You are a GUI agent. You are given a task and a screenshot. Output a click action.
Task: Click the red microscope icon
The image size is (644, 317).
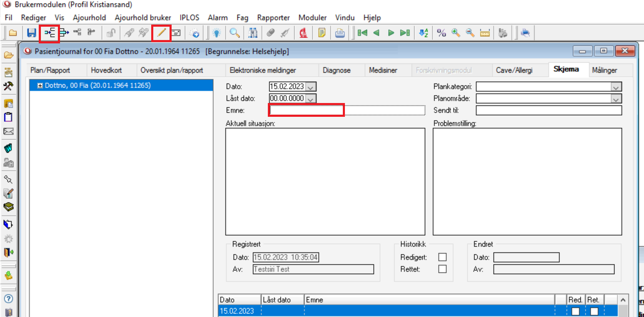303,33
